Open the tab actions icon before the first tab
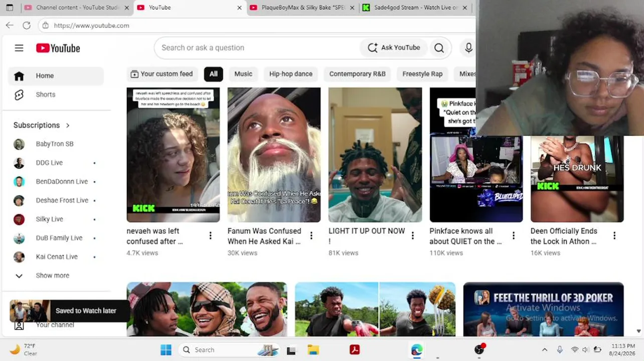 (x=10, y=8)
